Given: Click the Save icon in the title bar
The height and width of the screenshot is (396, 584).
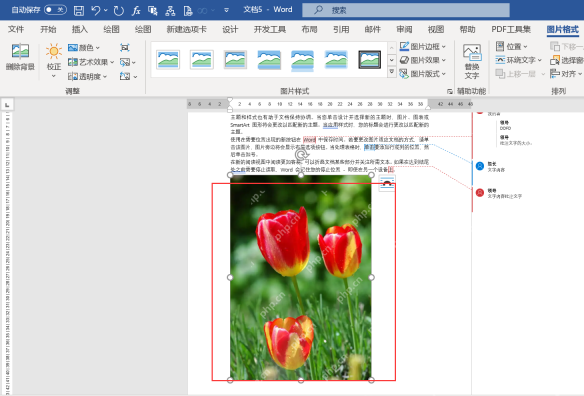Looking at the screenshot, I should (x=79, y=10).
